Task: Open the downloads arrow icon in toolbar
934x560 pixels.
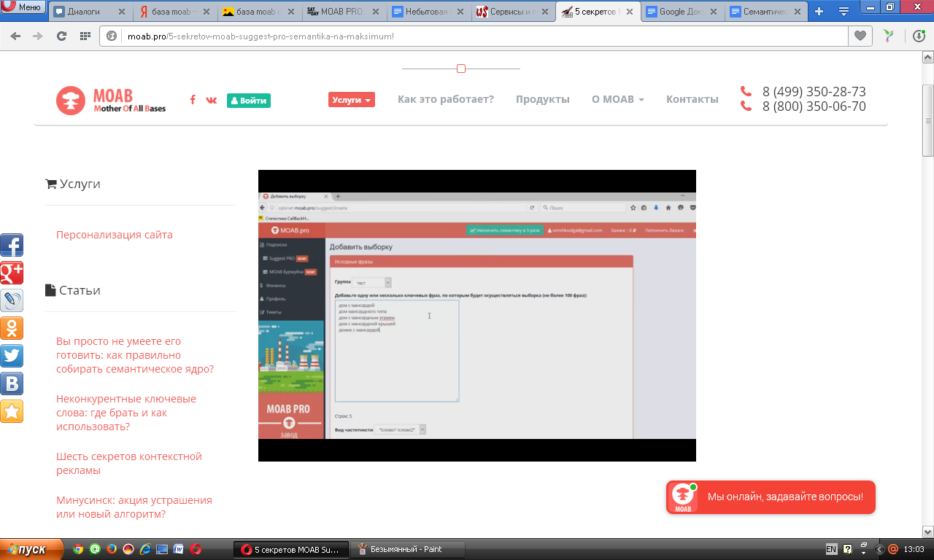Action: coord(919,36)
